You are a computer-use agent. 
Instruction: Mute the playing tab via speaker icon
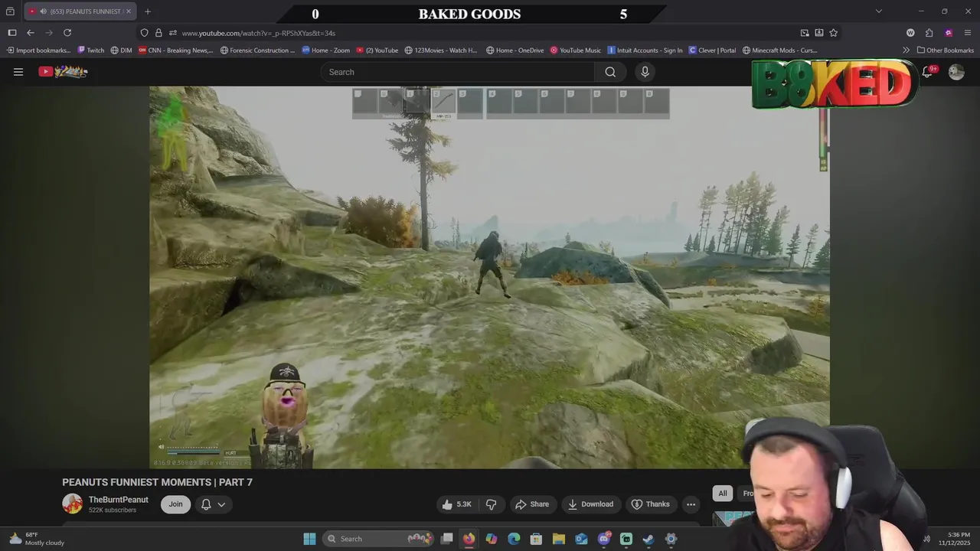pos(43,11)
